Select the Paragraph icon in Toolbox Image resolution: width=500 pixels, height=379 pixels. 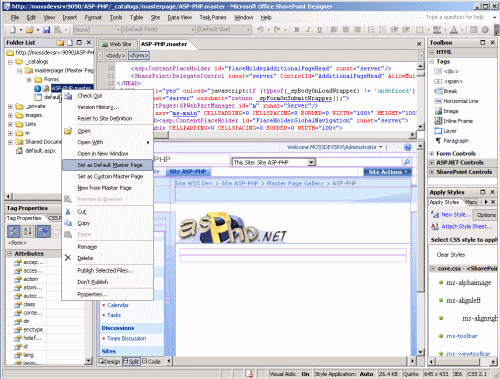438,141
